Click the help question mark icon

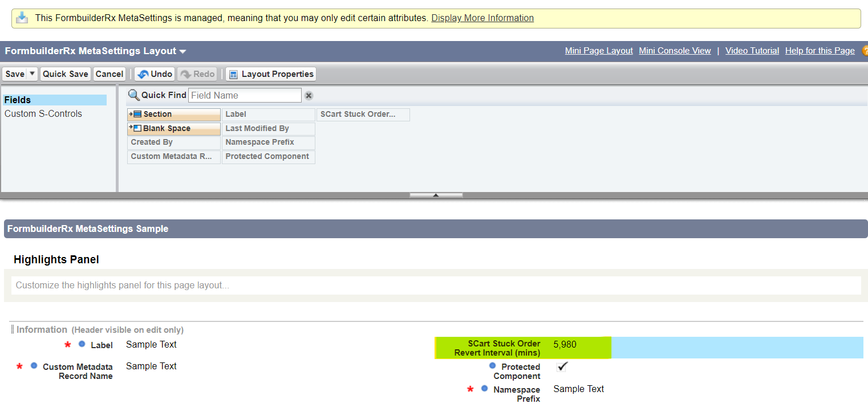[865, 51]
